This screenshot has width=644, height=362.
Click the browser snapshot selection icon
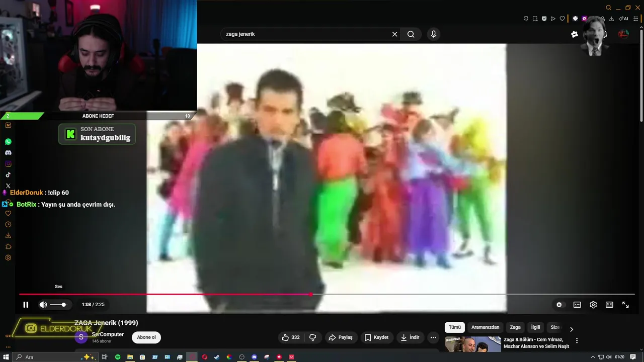(535, 19)
